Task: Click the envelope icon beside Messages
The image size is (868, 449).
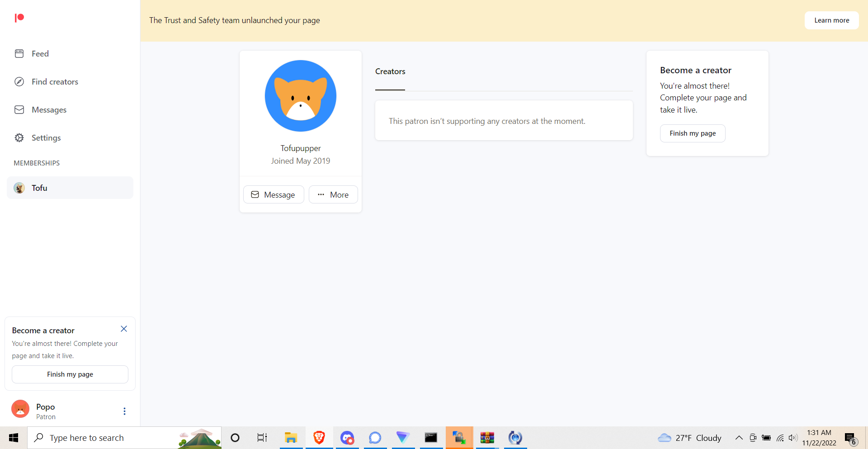Action: [x=19, y=110]
